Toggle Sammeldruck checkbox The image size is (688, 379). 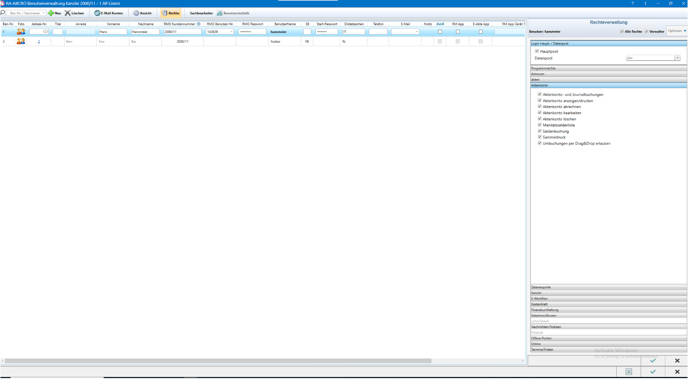click(x=539, y=137)
